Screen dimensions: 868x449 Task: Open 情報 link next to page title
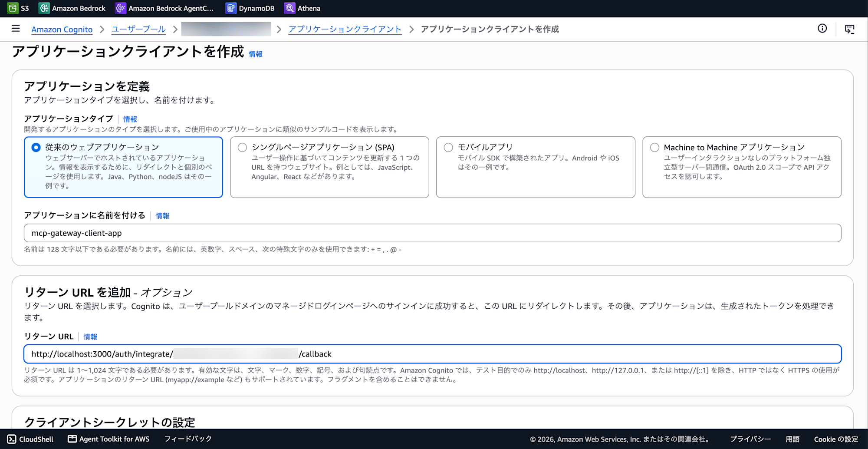[x=256, y=54]
